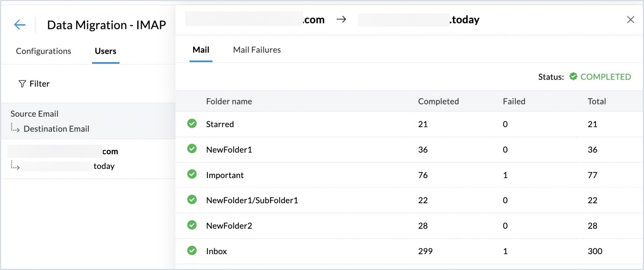The image size is (644, 270).
Task: Select the Users tab
Action: [x=105, y=51]
